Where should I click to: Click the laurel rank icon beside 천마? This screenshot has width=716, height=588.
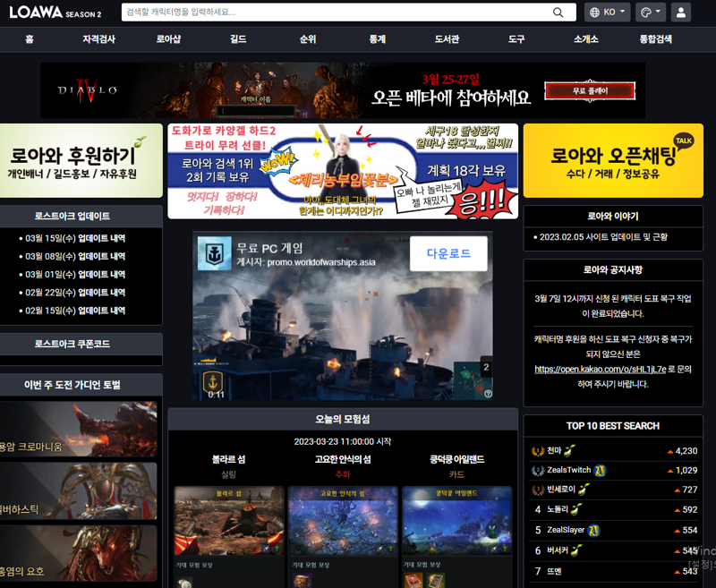tap(538, 451)
